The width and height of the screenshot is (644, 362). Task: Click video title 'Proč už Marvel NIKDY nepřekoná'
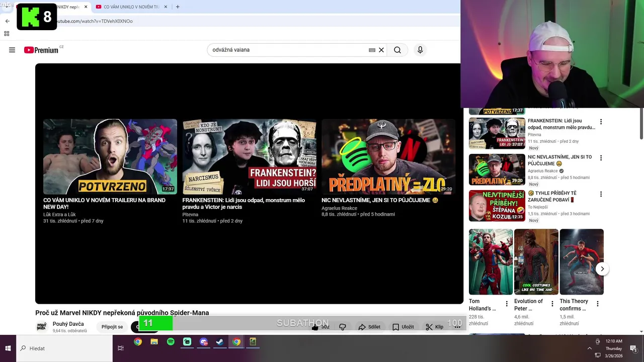pos(122,313)
